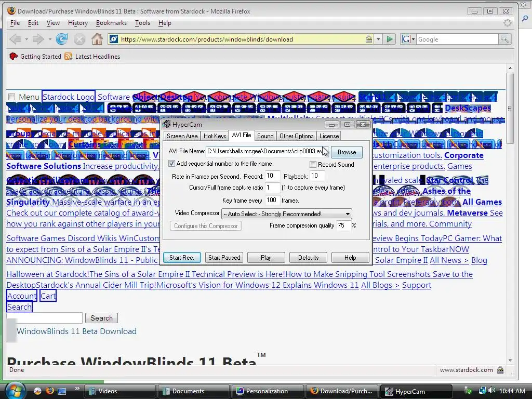
Task: Switch to the Sound tab in HyperCam
Action: [x=265, y=136]
